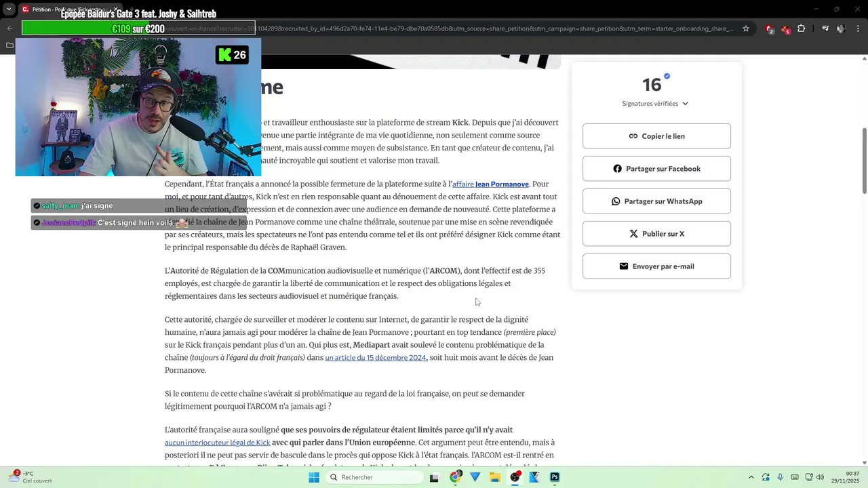Open the Windows Start menu

(x=313, y=477)
